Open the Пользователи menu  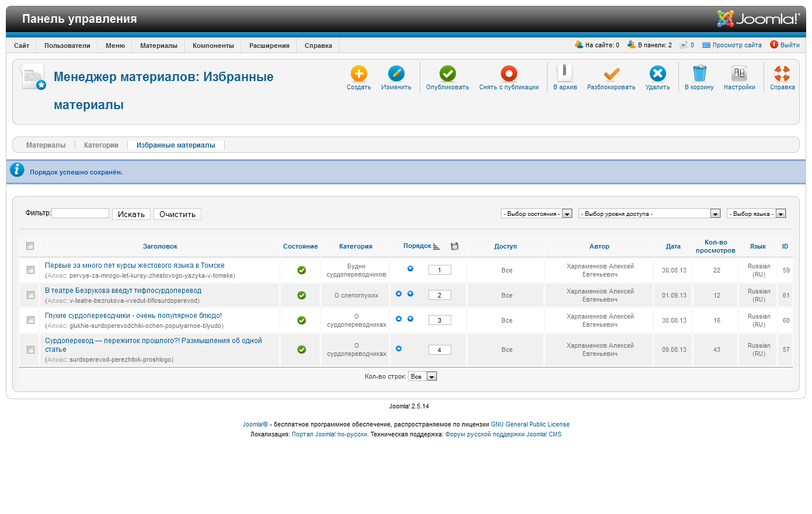click(67, 46)
